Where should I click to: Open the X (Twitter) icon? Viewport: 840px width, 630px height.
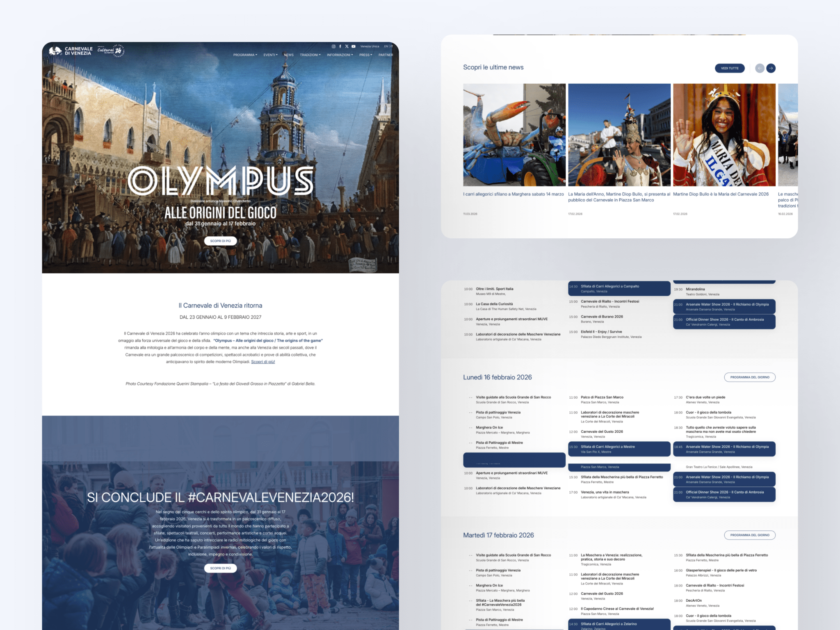click(347, 46)
